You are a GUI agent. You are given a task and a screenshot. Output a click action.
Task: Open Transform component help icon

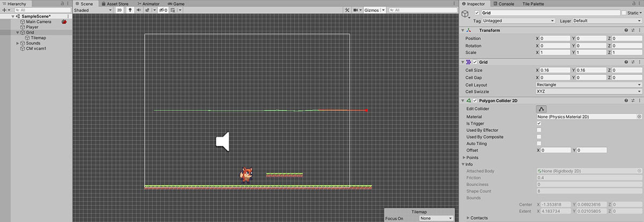click(626, 31)
